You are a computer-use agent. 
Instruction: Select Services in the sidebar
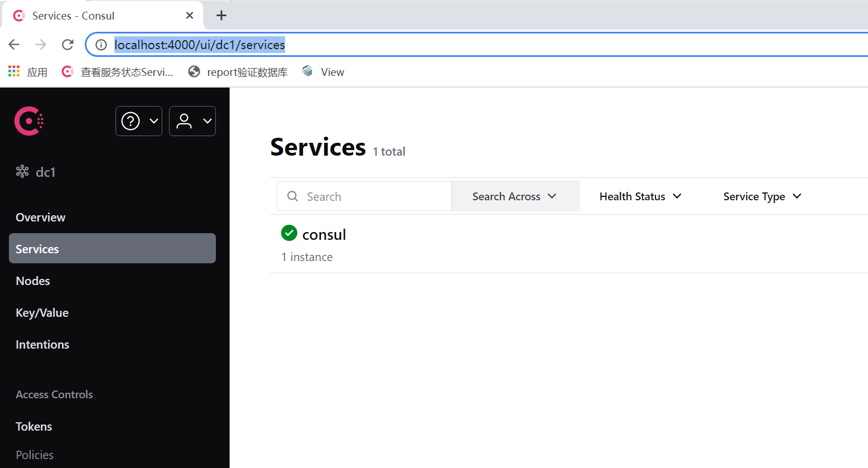tap(112, 248)
